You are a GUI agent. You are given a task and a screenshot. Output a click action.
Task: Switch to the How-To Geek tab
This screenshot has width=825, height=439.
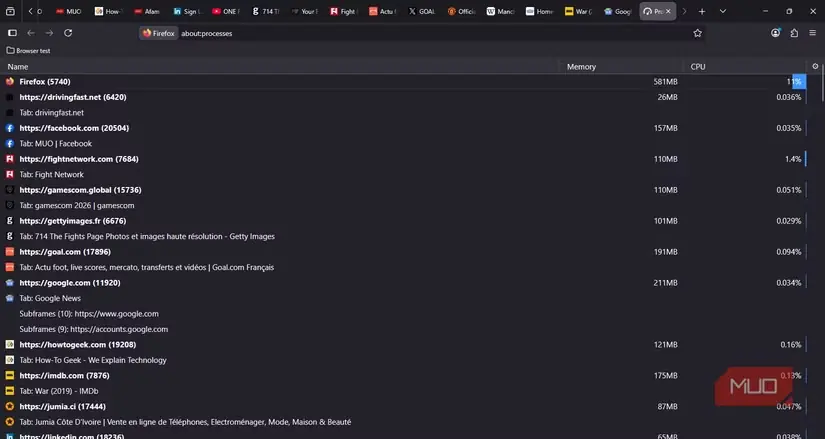108,11
